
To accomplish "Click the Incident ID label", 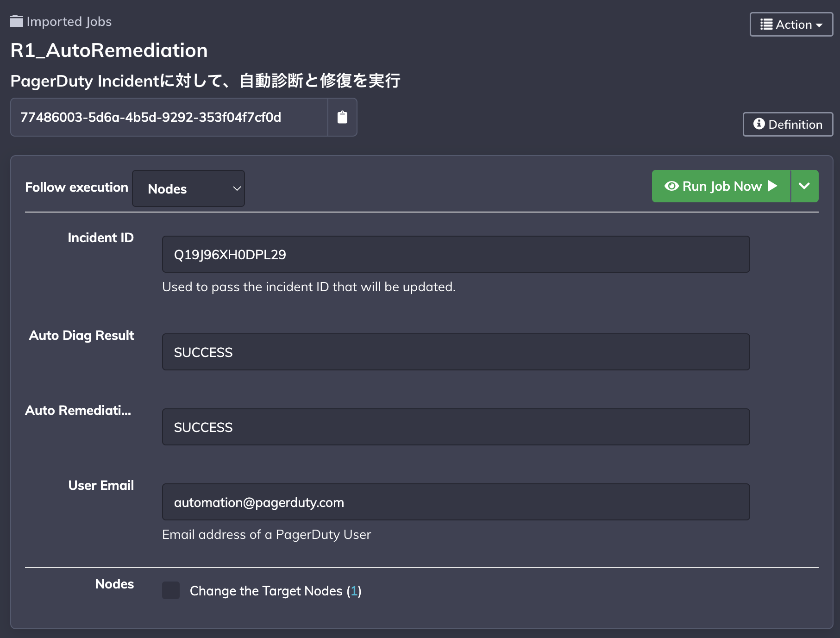I will [100, 238].
